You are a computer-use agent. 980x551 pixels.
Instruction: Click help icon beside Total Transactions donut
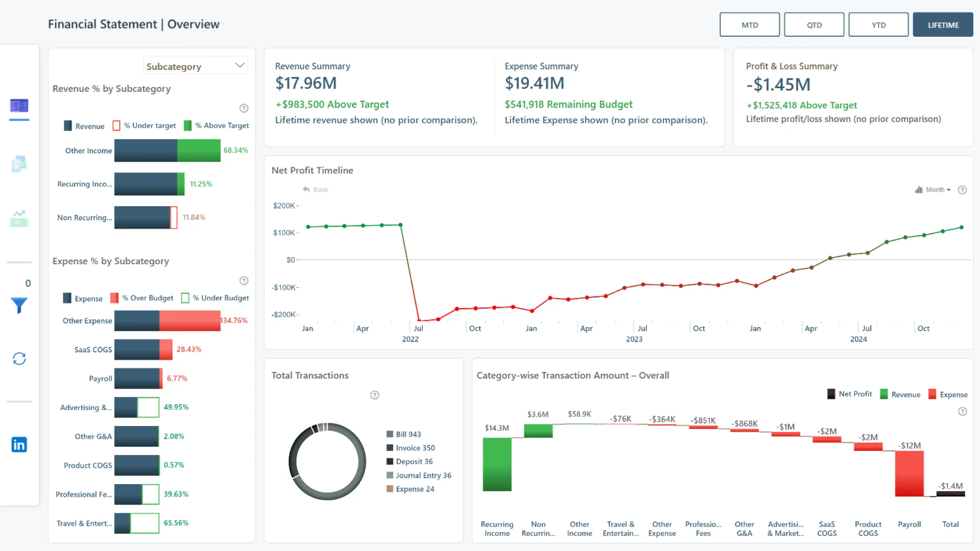click(x=375, y=395)
